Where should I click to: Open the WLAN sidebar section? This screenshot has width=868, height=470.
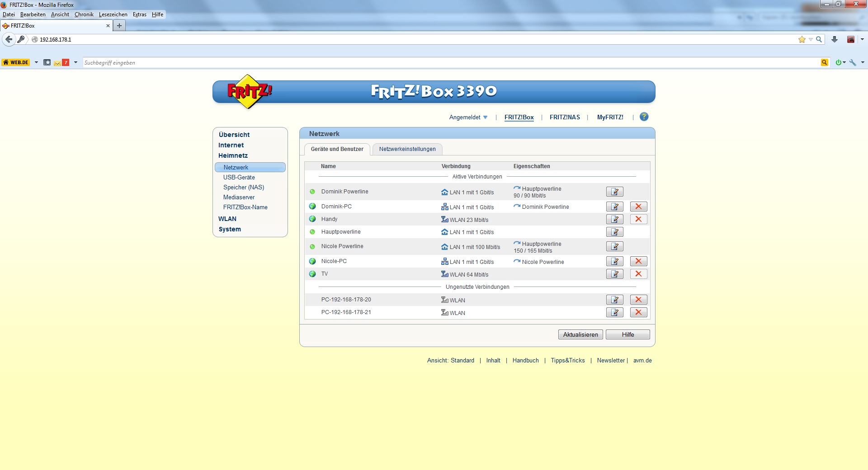coord(227,219)
